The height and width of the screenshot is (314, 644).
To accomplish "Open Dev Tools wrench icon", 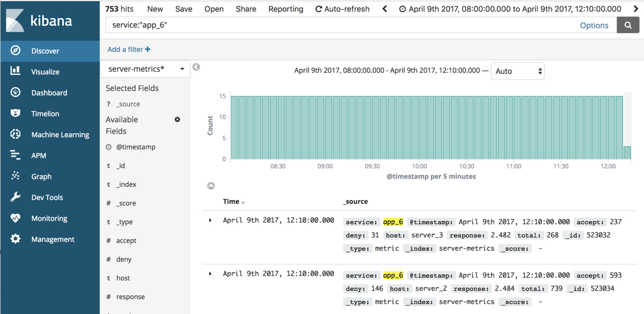I will click(15, 197).
